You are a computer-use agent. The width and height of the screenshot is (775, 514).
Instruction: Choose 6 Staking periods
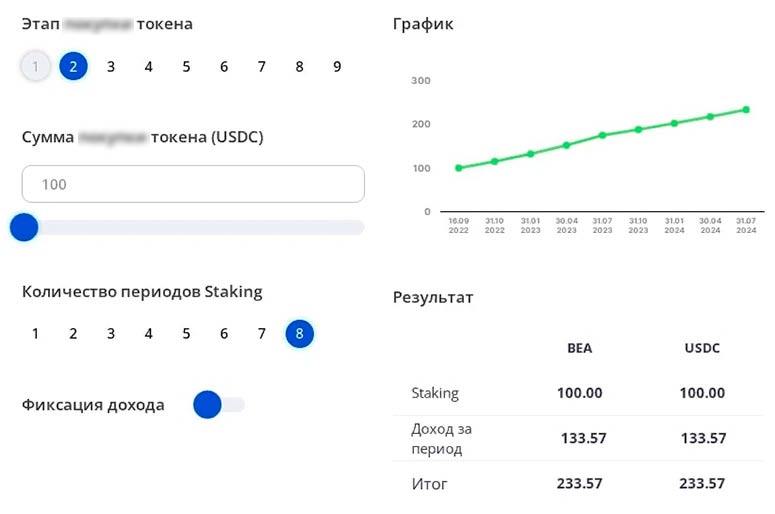click(x=224, y=334)
